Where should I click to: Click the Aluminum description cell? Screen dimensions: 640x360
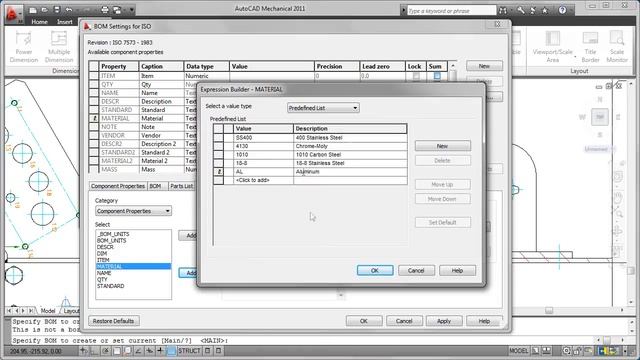click(x=350, y=171)
